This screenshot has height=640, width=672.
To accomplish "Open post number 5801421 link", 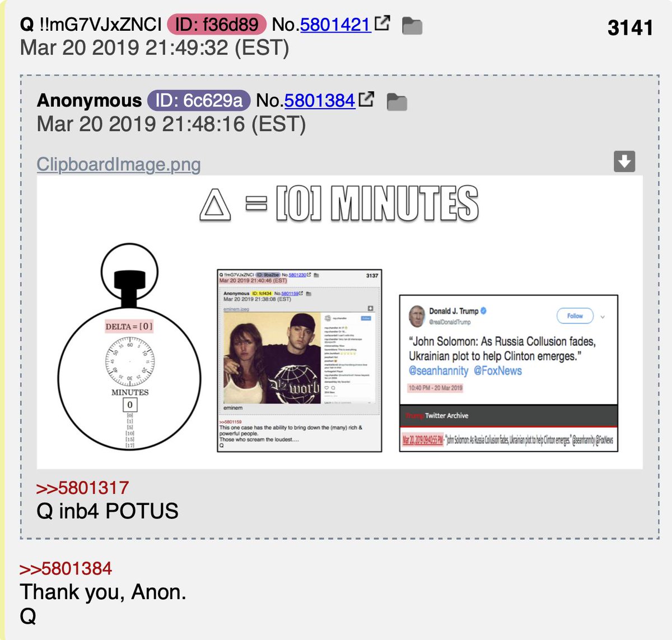I will click(335, 25).
